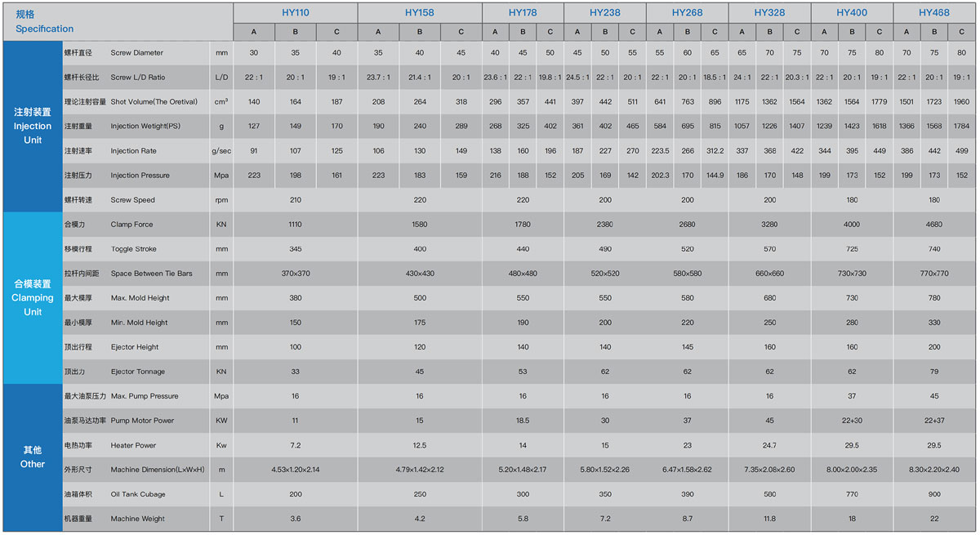Click the 1960 shot volume value
980x535 pixels.
pyautogui.click(x=961, y=102)
